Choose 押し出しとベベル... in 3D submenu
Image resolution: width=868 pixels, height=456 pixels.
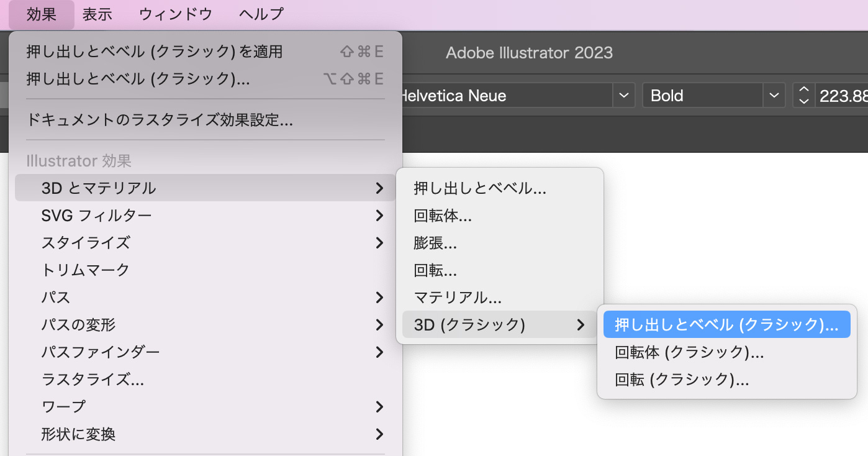(500, 188)
